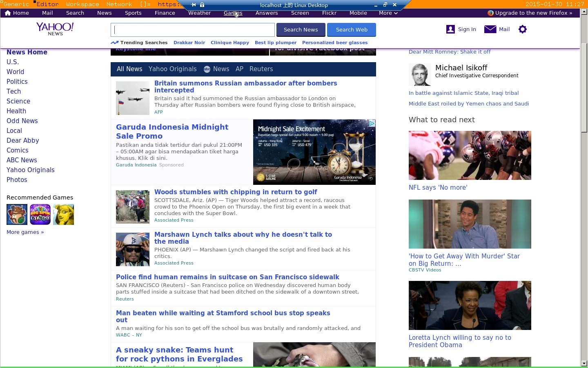The image size is (588, 368).
Task: Switch to the AP news tab
Action: click(239, 69)
